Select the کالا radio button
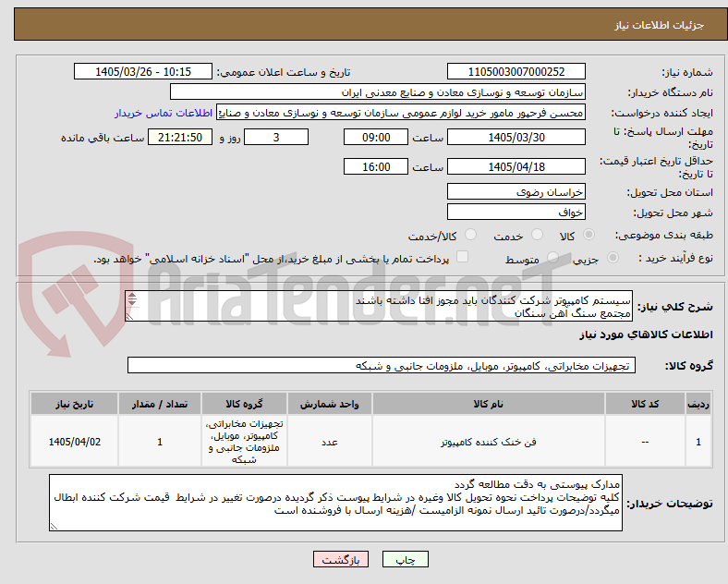Viewport: 728px width, 584px height. click(588, 235)
